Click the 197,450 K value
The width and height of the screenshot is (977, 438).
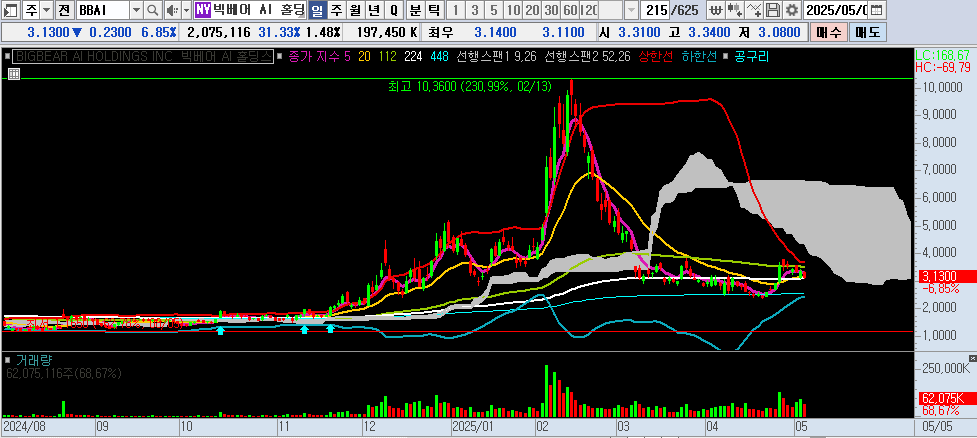point(389,32)
